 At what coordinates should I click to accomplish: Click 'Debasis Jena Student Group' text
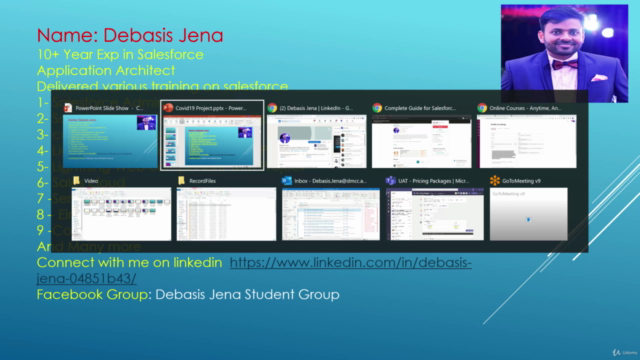(x=247, y=294)
